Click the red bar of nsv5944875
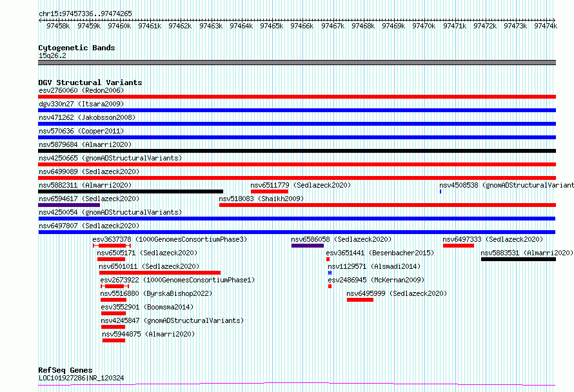The width and height of the screenshot is (574, 392). click(114, 340)
